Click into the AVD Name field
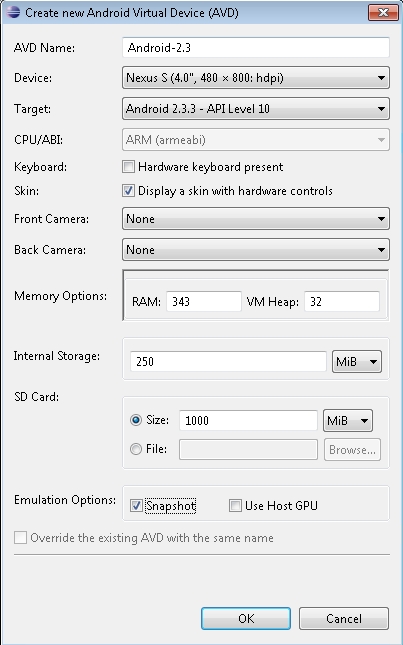Screen dimensions: 403x645 click(x=256, y=48)
